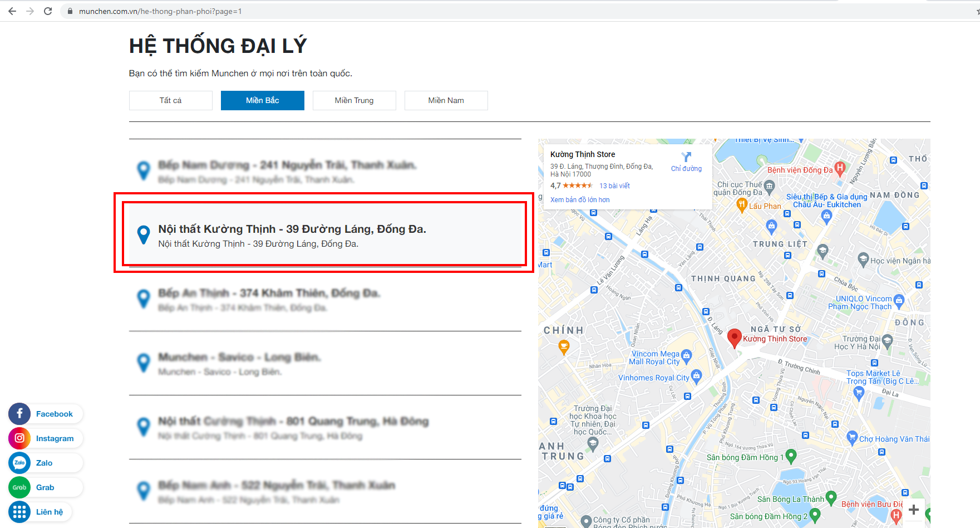Viewport: 980px width, 528px height.
Task: Click the location pin beside Bếp An Thịnh
Action: pos(144,299)
